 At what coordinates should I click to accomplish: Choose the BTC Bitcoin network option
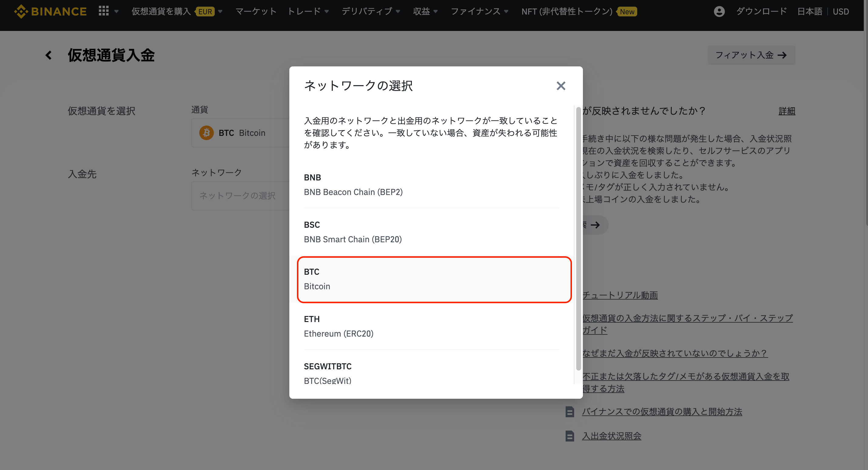[434, 279]
